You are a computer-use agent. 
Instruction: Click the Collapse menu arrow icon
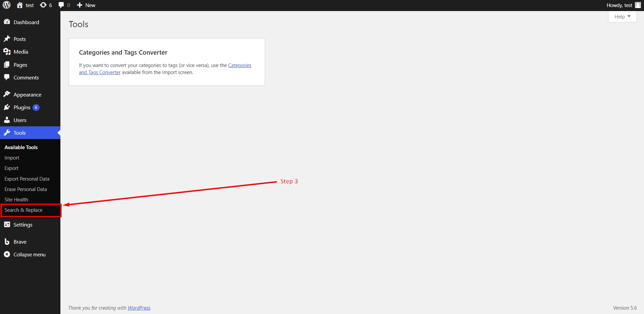(x=7, y=254)
